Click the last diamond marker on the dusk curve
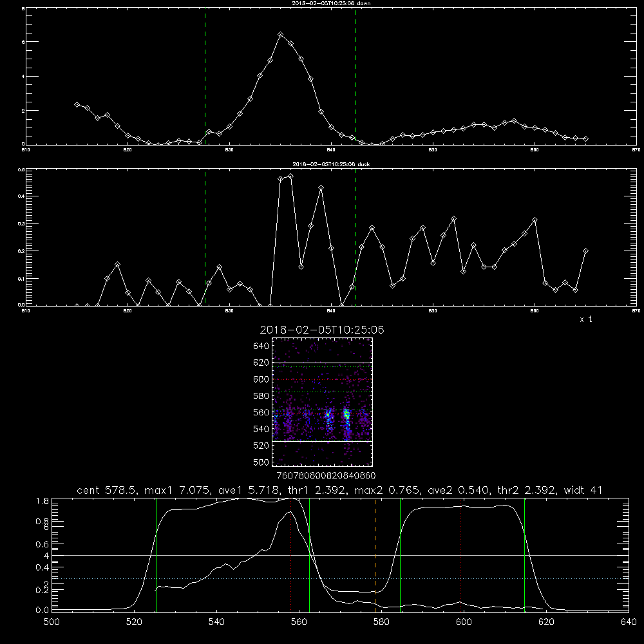 (585, 251)
